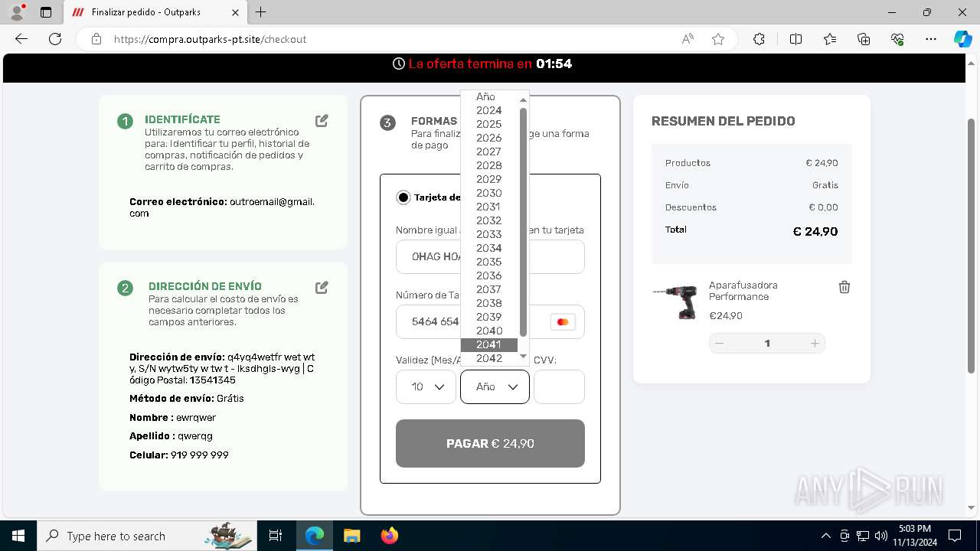Screen dimensions: 980x551
Task: Open the volume control tray icon
Action: pos(880,536)
